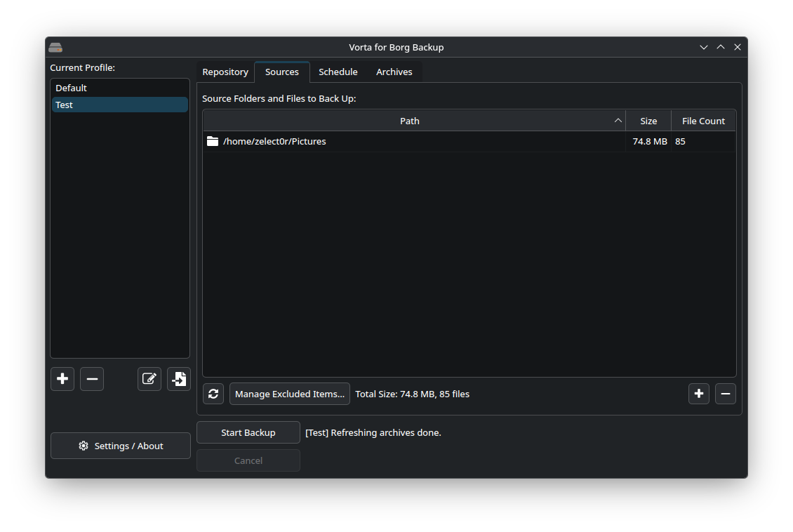Viewport: 793px width, 532px height.
Task: Open the Schedule tab
Action: coord(338,72)
